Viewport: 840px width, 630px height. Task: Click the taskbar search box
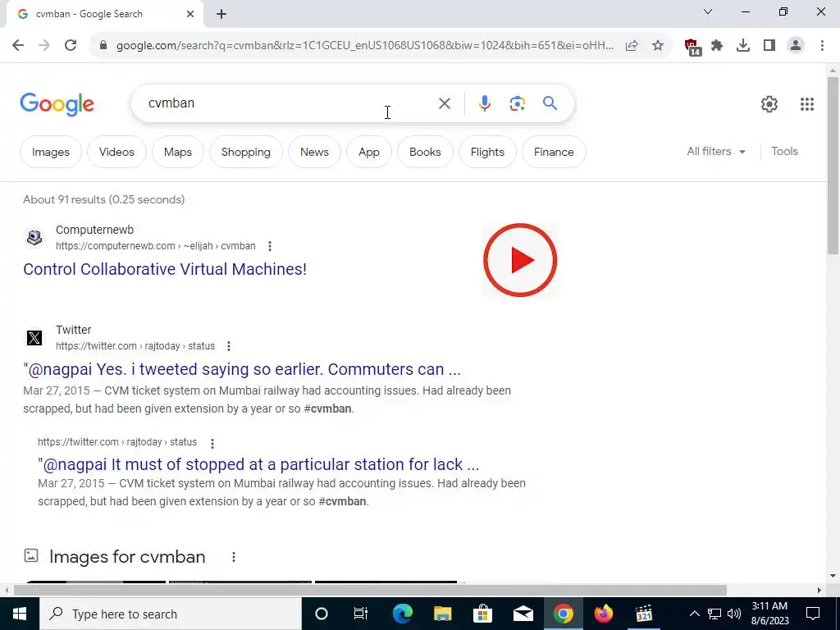171,614
